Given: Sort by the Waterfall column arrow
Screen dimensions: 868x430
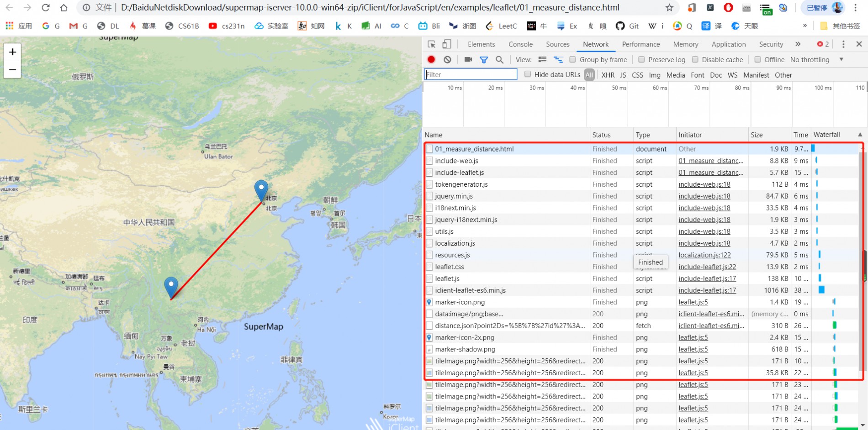Looking at the screenshot, I should point(860,135).
